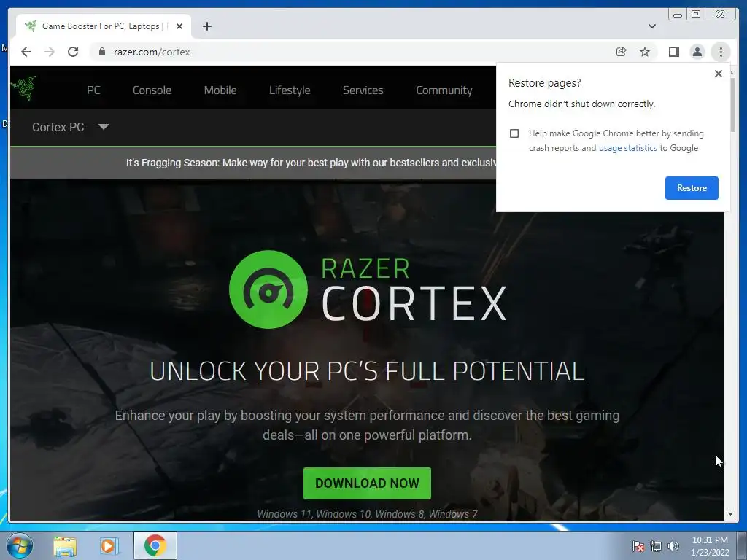Open the Community menu
This screenshot has width=747, height=560.
[x=444, y=90]
